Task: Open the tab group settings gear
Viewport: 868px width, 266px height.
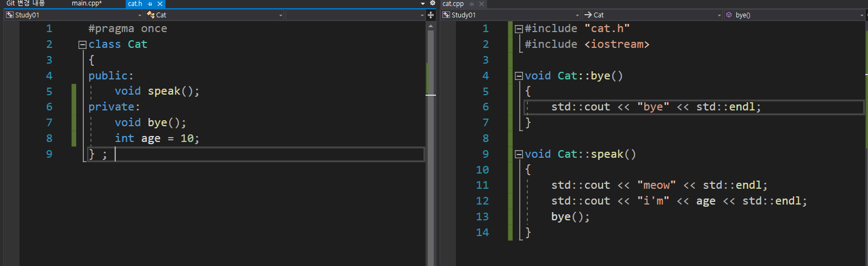Action: (433, 3)
